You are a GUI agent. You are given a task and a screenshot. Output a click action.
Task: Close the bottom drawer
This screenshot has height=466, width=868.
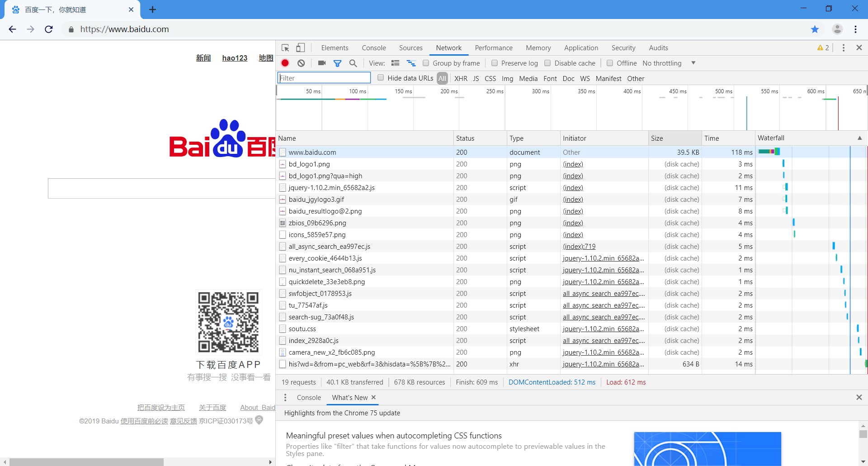[859, 397]
